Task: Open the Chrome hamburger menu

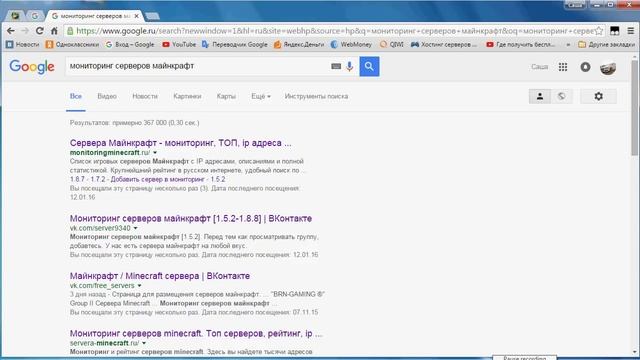Action: pos(631,31)
